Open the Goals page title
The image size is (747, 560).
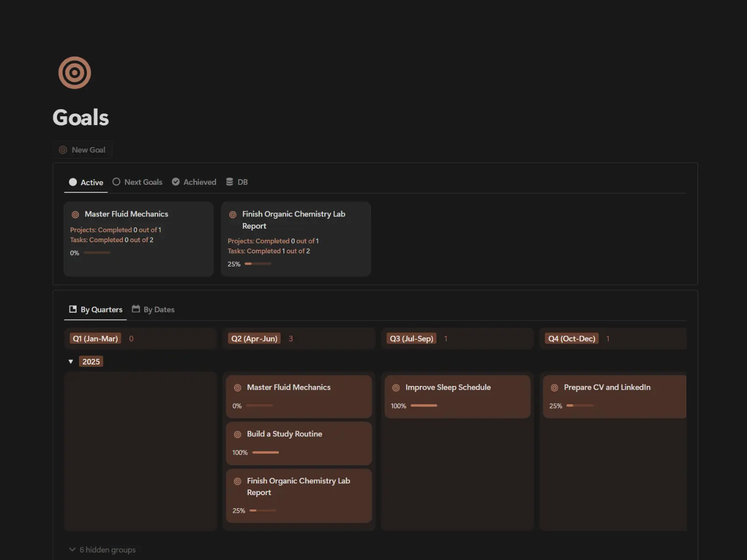point(81,118)
